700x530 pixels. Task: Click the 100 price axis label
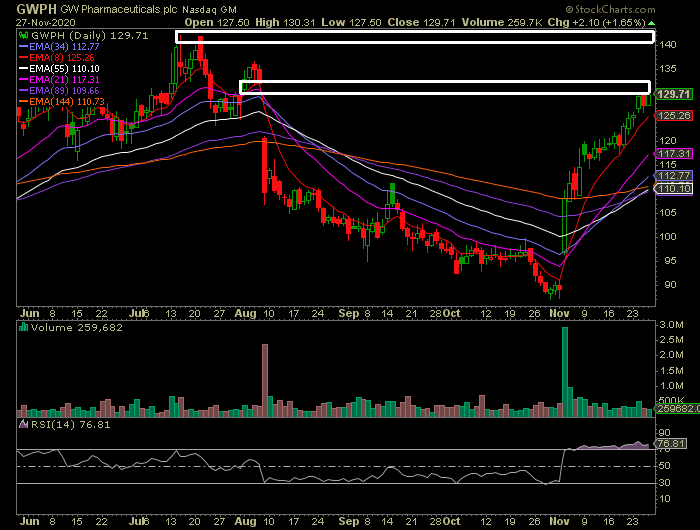(x=668, y=237)
